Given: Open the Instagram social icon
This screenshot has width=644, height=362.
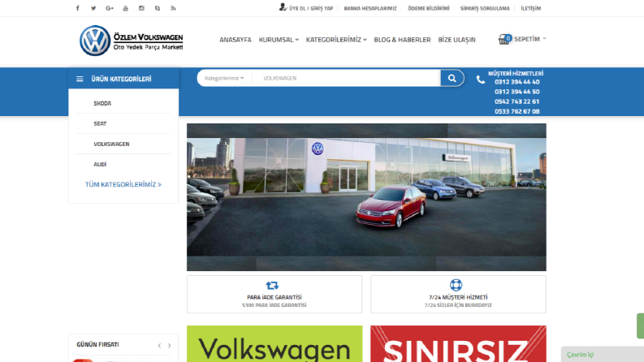Looking at the screenshot, I should pos(141,8).
